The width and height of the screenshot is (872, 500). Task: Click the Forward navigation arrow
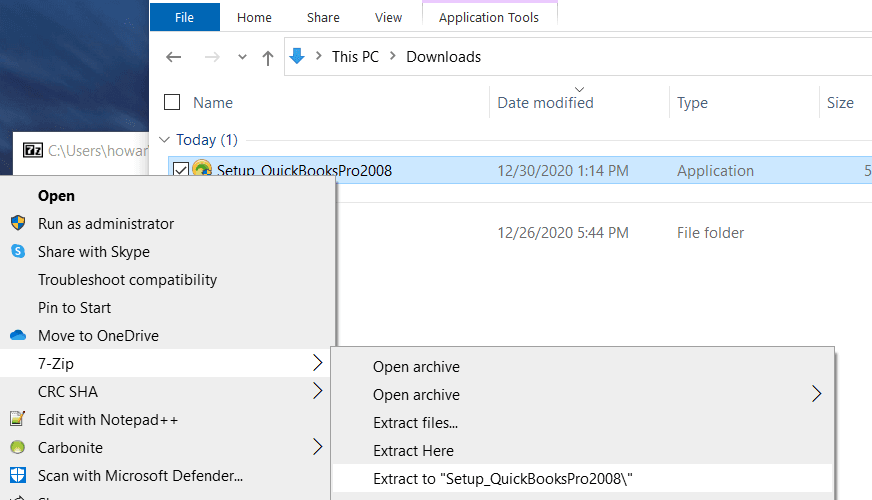(212, 57)
